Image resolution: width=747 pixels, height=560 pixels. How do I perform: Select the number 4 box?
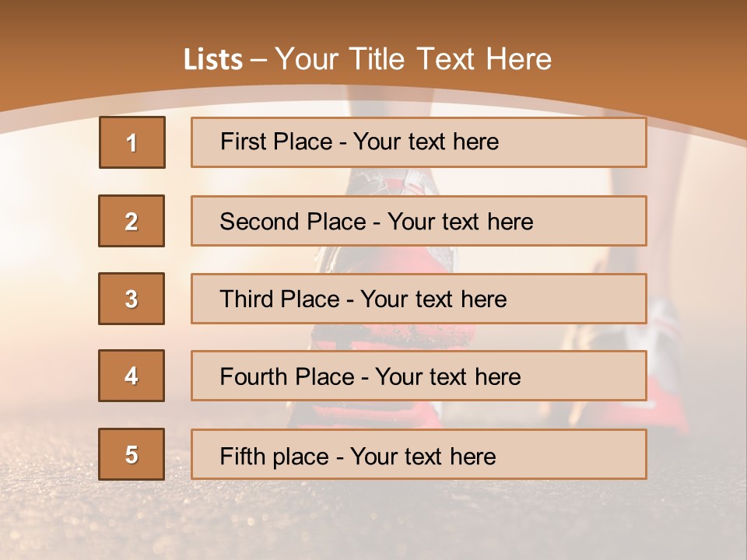tap(132, 376)
